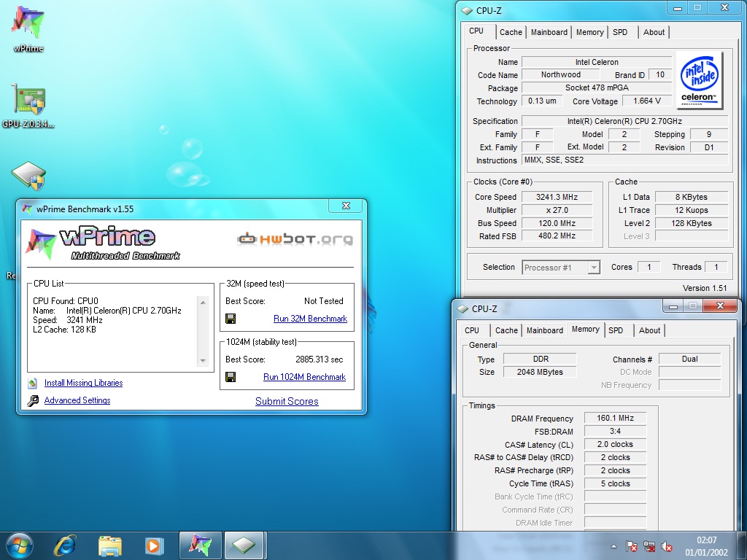This screenshot has width=747, height=560.
Task: Select the Memory tab in upper CPU-Z
Action: coord(589,32)
